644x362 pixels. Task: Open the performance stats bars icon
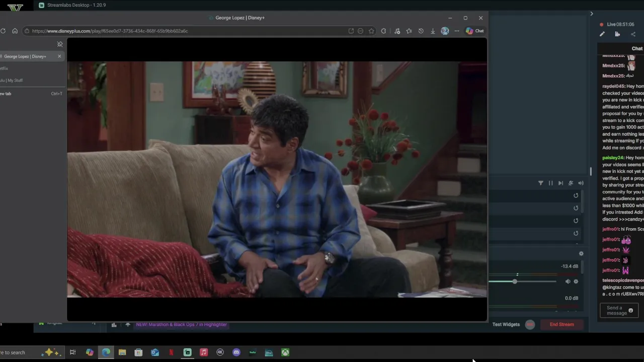(x=114, y=325)
